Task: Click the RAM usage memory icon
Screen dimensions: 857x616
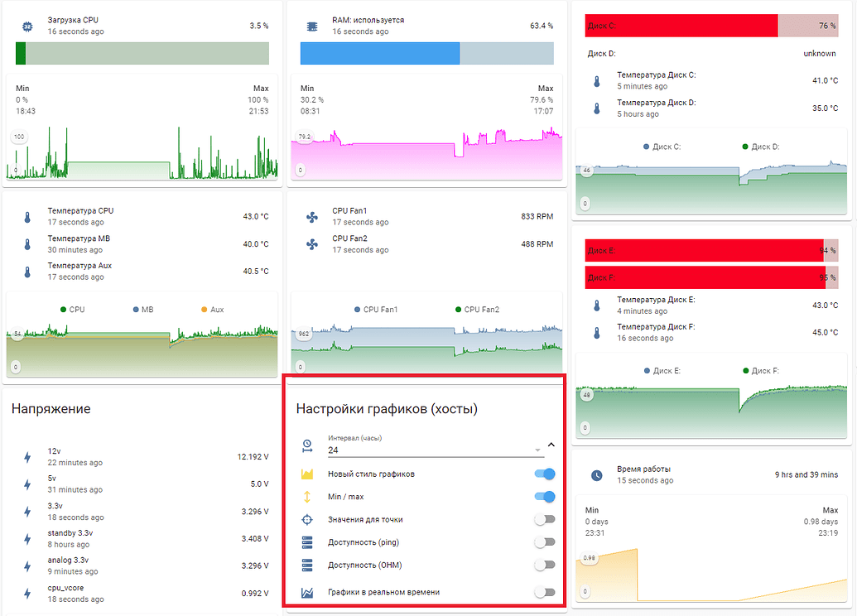Action: click(311, 26)
